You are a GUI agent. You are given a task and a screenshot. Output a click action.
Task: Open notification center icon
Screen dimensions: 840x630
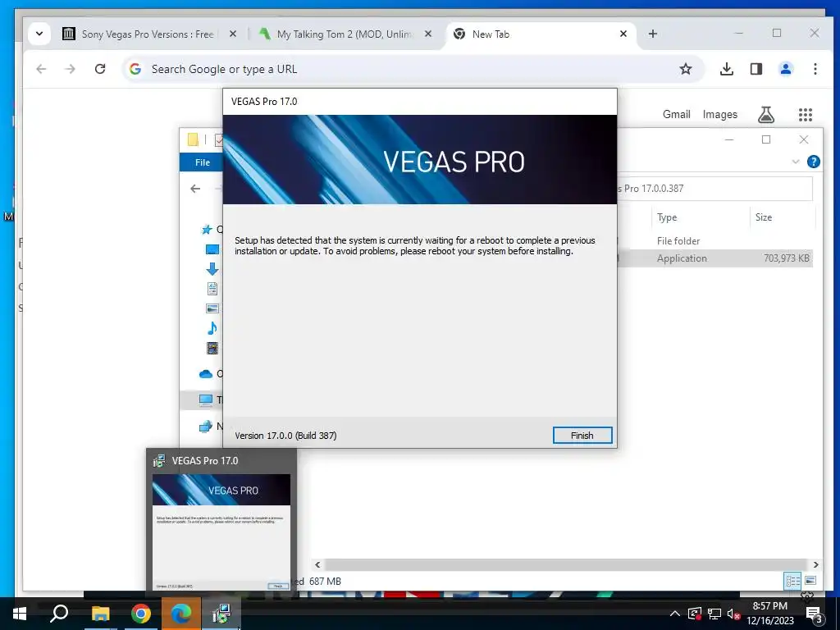coord(815,614)
